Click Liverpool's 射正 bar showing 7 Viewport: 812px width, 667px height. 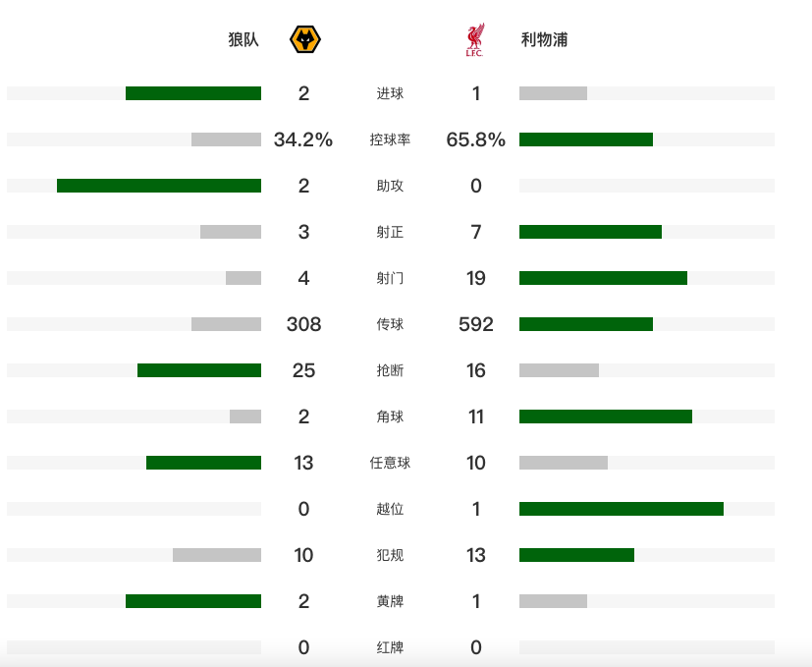590,232
